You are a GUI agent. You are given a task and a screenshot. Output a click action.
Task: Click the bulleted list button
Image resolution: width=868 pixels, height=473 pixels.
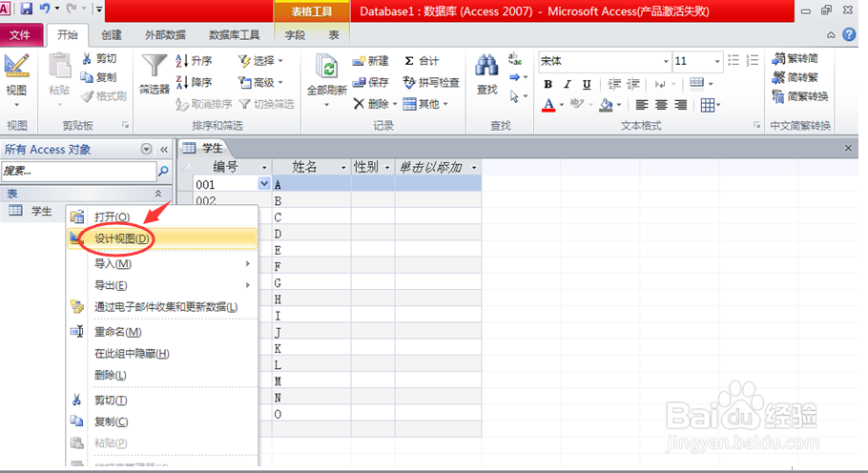(734, 60)
